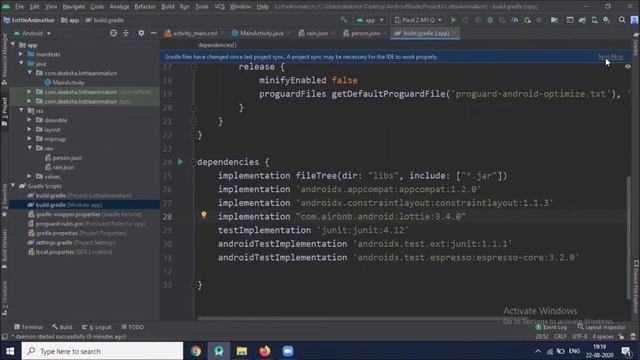Click the Profile app gauge icon
This screenshot has height=360, width=640.
(515, 20)
